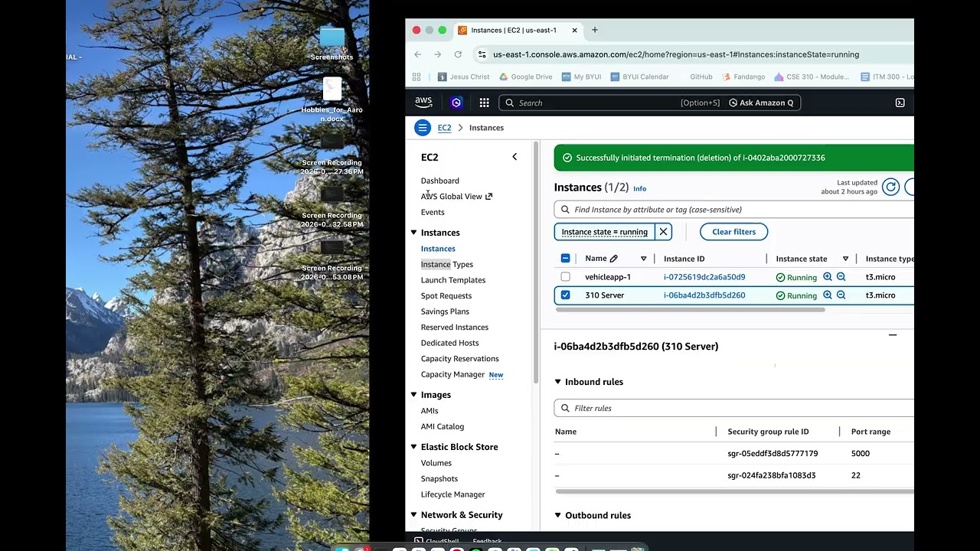Go forward in browser history

click(x=437, y=54)
